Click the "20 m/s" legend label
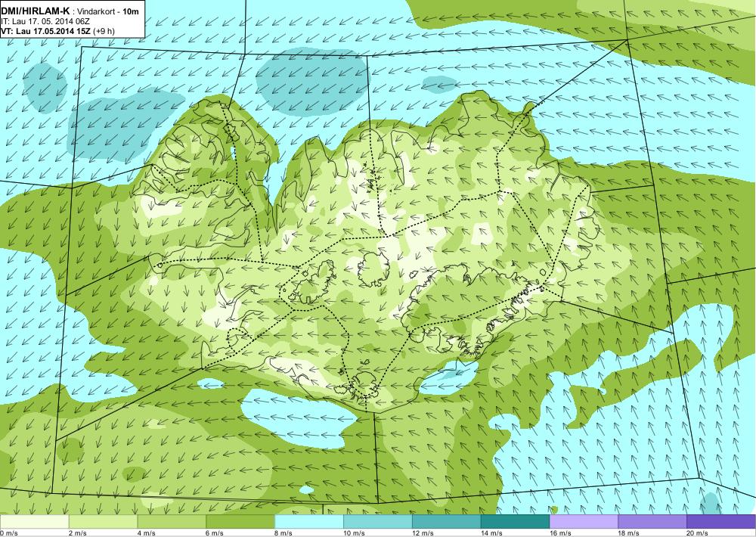This screenshot has height=537, width=756. (x=698, y=533)
